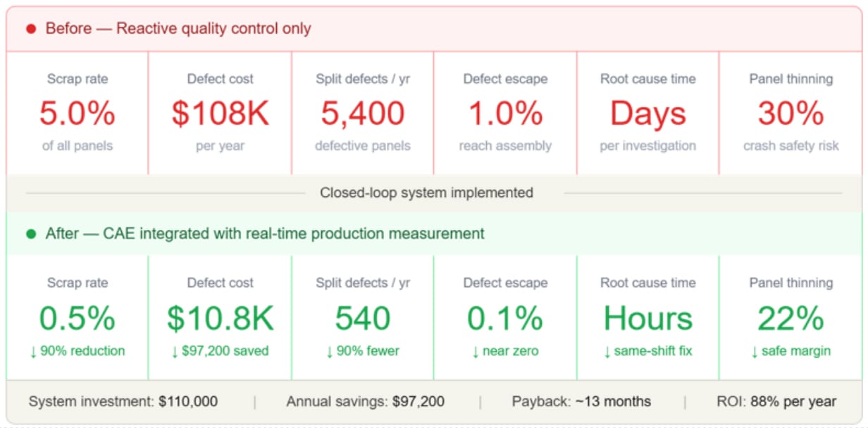Select the 'Root cause time' label in the Before row

point(647,79)
